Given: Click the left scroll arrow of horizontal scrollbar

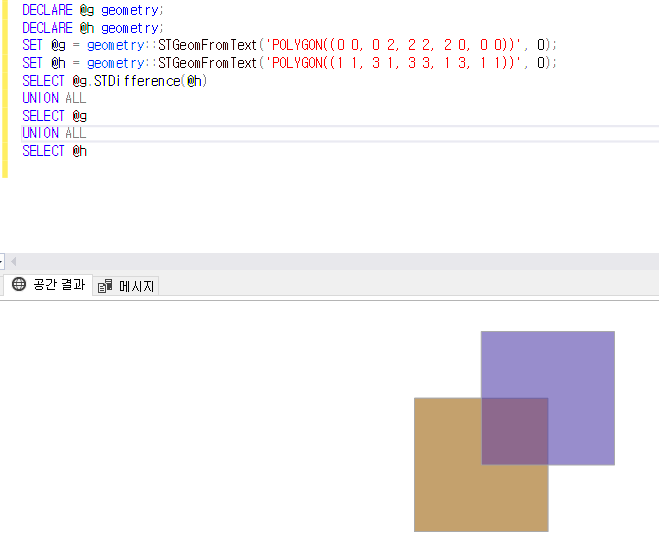Looking at the screenshot, I should coord(13,261).
